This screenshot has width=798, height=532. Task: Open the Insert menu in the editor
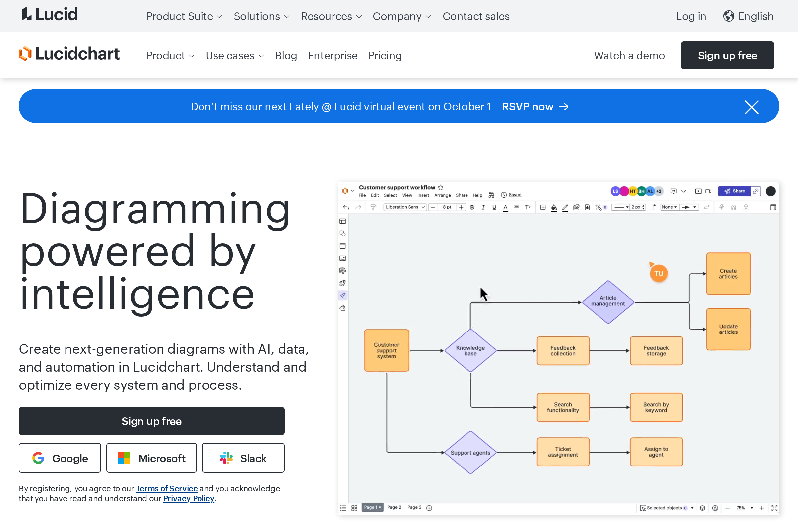click(x=423, y=195)
